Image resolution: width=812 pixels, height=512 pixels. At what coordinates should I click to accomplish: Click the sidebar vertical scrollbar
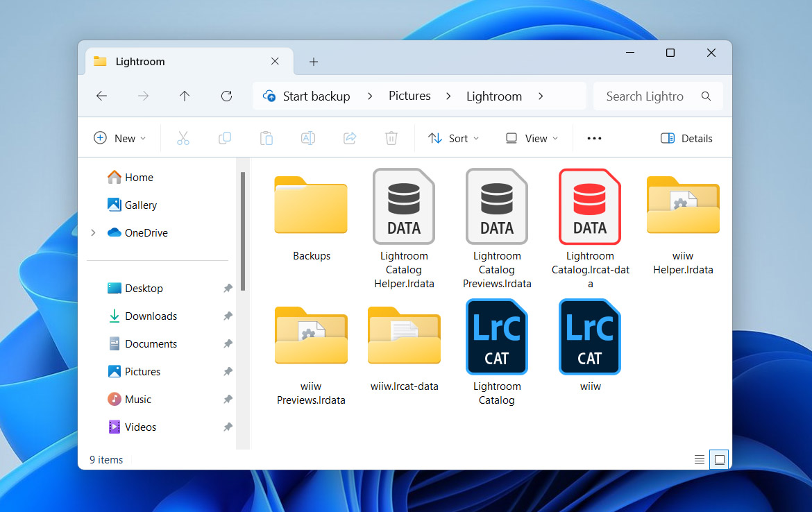pos(242,232)
